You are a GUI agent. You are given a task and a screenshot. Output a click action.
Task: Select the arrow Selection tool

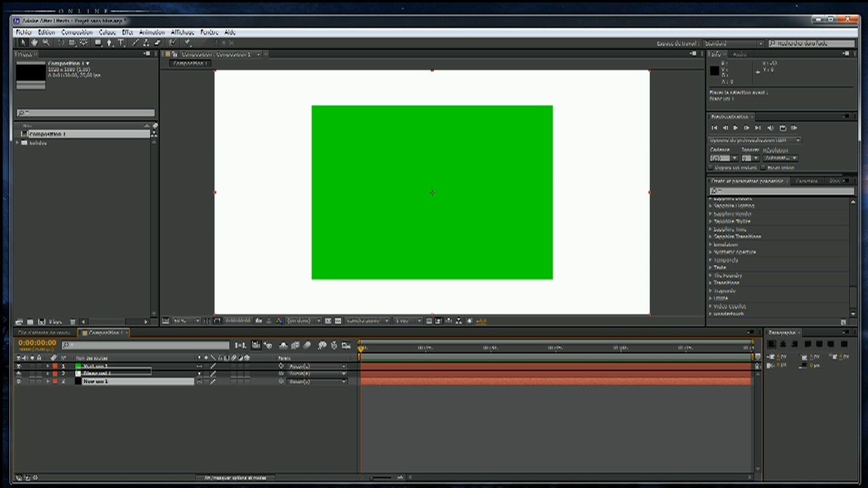pos(22,43)
